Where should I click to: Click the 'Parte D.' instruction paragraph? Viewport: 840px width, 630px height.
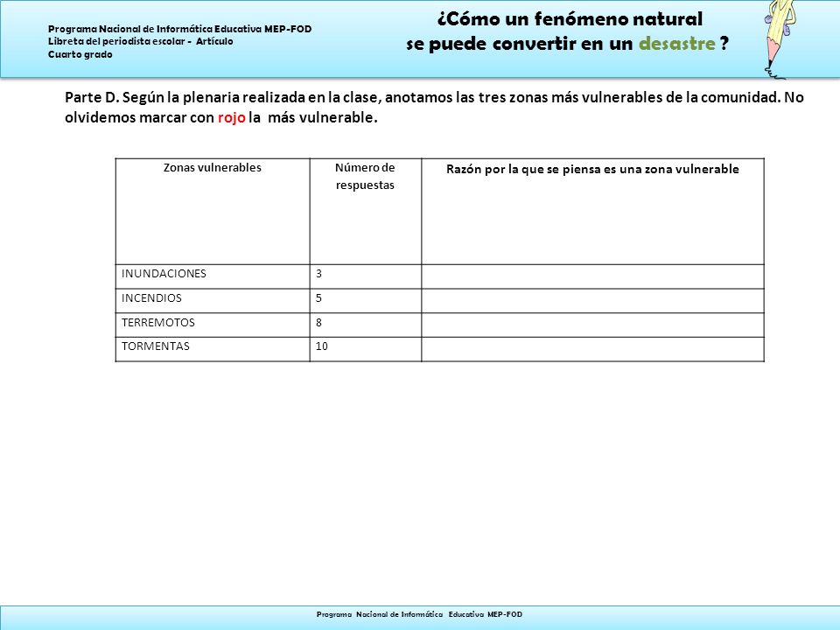coord(434,107)
